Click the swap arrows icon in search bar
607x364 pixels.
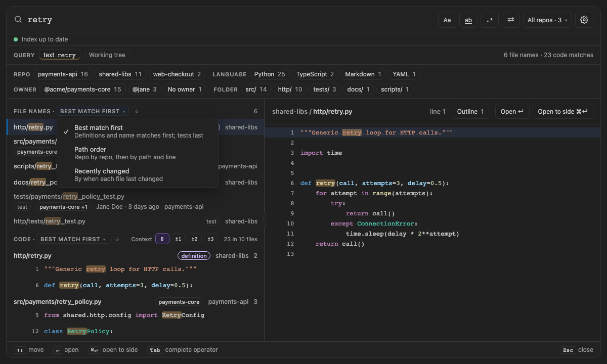tap(511, 20)
